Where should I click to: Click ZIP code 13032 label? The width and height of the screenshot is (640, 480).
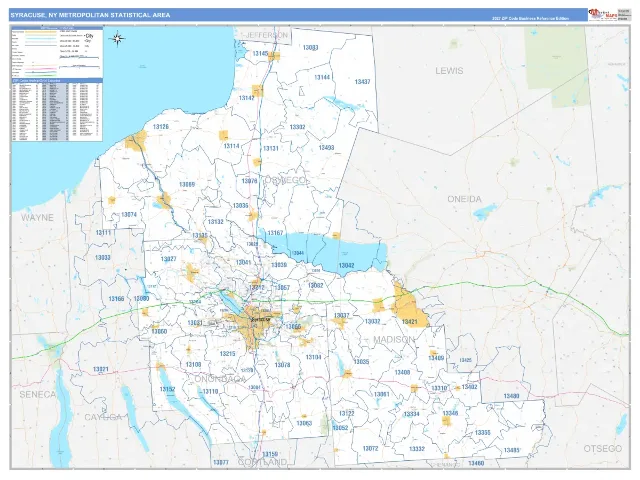pyautogui.click(x=372, y=322)
